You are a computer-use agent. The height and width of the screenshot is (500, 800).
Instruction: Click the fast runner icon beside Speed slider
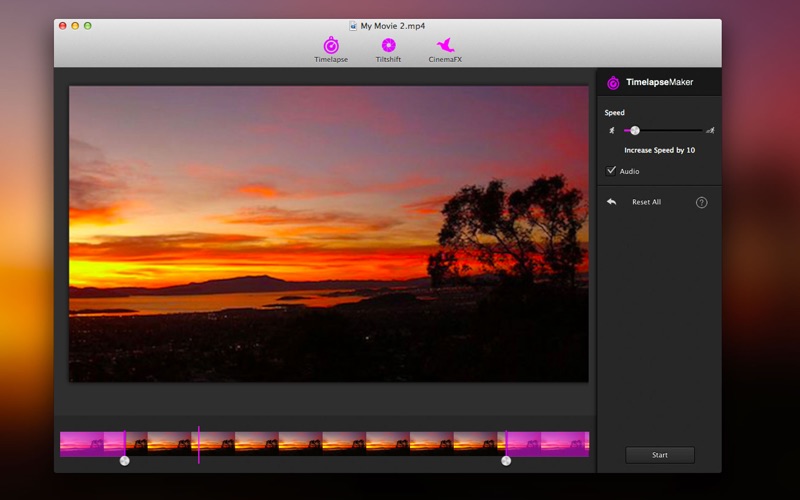pyautogui.click(x=710, y=130)
